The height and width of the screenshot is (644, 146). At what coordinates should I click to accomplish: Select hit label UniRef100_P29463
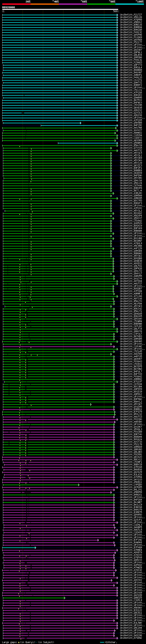[x=131, y=63]
